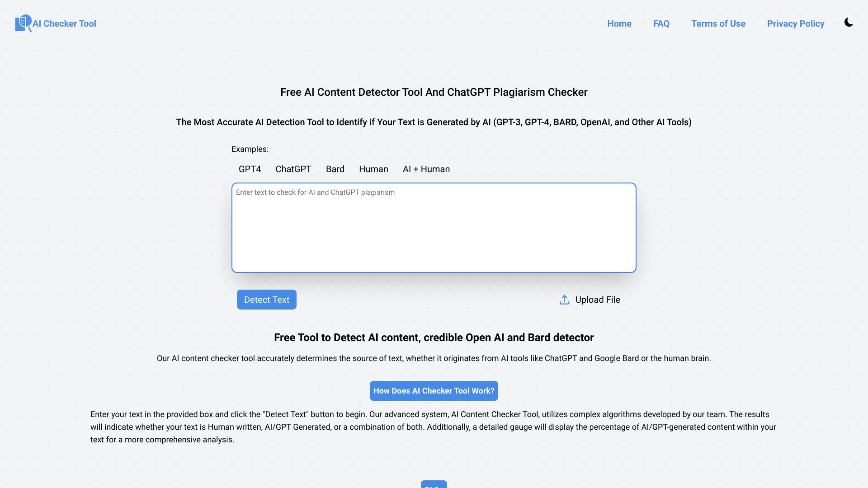The height and width of the screenshot is (488, 868).
Task: Click the GPT4 example selector
Action: tap(250, 169)
